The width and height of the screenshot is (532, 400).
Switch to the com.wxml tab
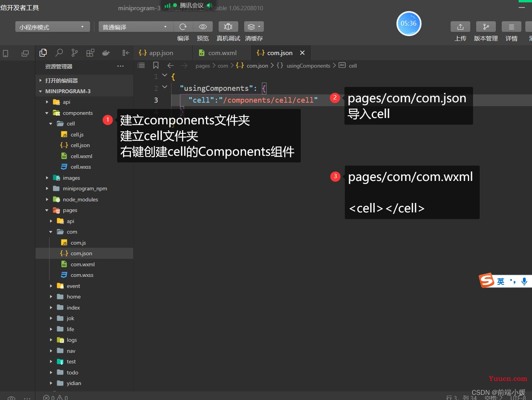[x=222, y=53]
